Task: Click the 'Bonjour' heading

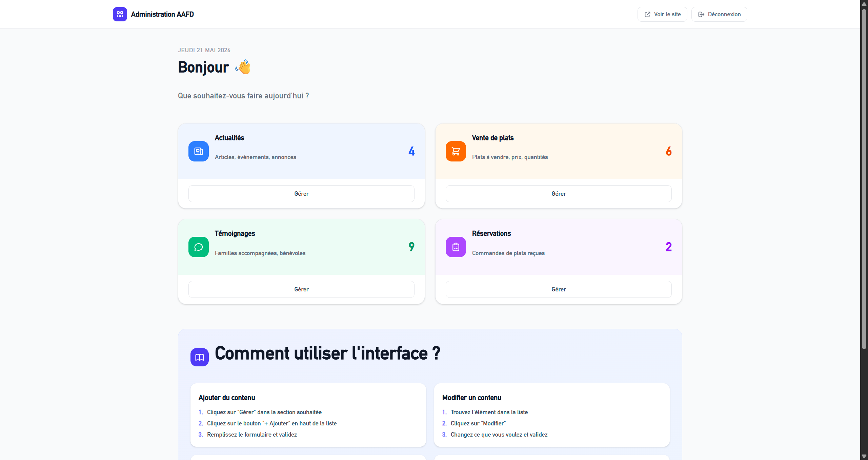Action: [204, 67]
